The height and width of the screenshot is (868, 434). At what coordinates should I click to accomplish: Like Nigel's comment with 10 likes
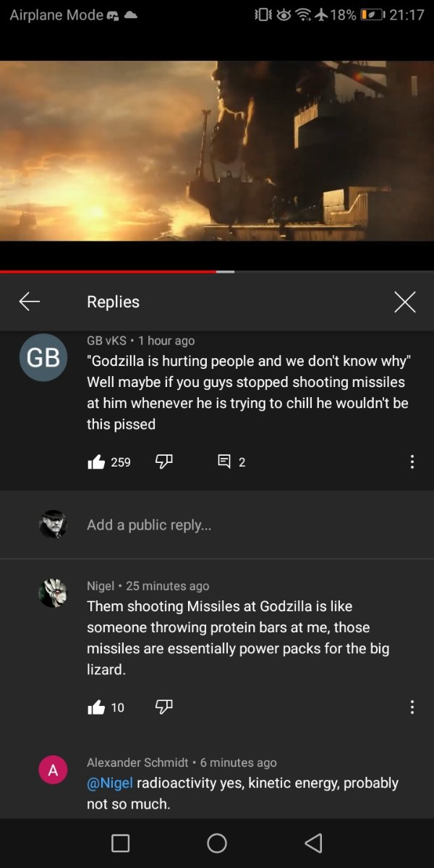(x=96, y=707)
